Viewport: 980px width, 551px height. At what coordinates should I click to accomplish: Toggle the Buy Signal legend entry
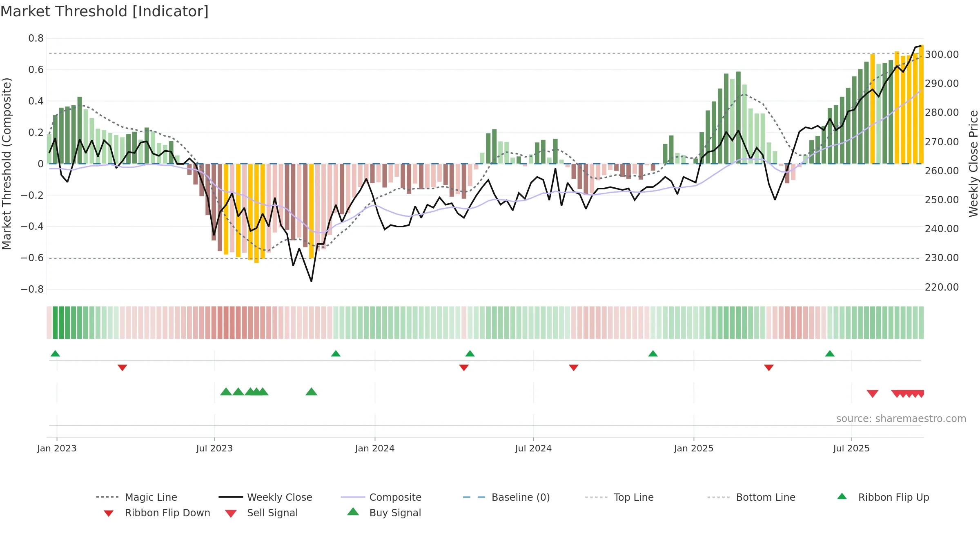tap(384, 513)
